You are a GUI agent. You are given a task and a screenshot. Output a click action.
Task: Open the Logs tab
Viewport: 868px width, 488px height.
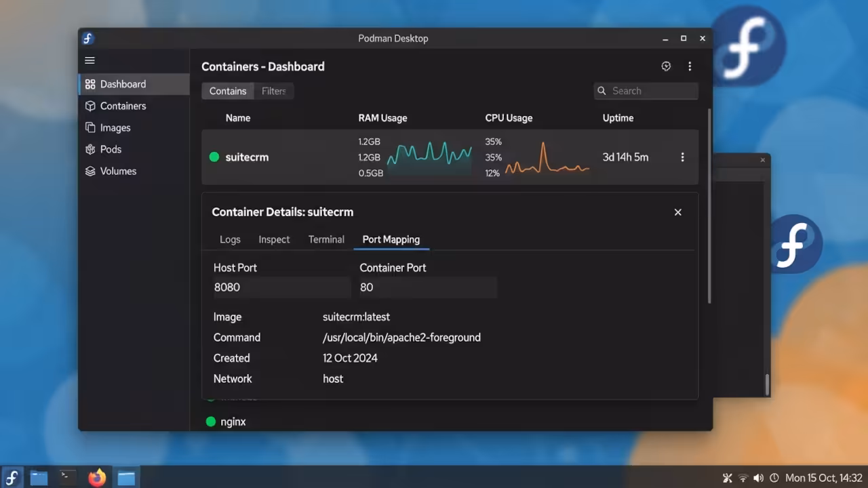230,239
